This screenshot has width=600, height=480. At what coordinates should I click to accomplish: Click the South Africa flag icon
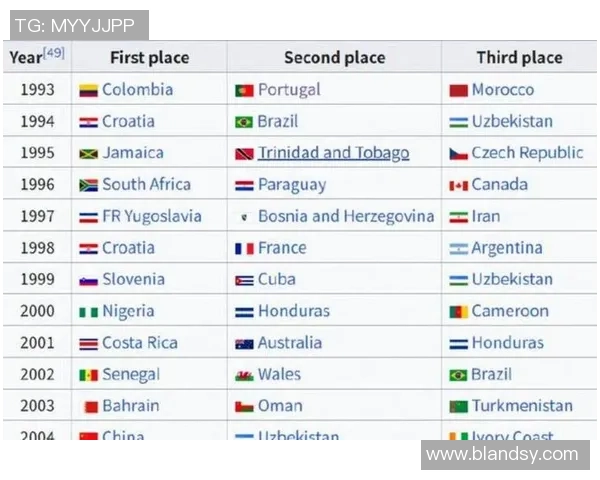click(88, 185)
